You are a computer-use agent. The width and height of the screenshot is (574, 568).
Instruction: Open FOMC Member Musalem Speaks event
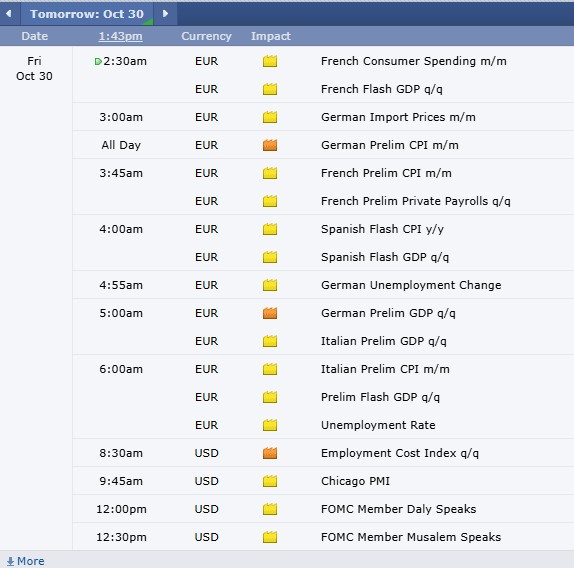[x=411, y=537]
